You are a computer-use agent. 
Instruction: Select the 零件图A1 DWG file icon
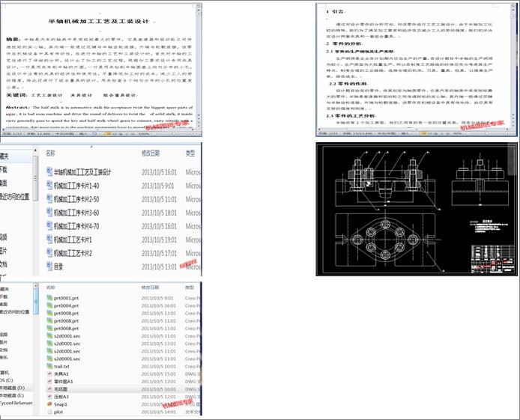click(49, 382)
